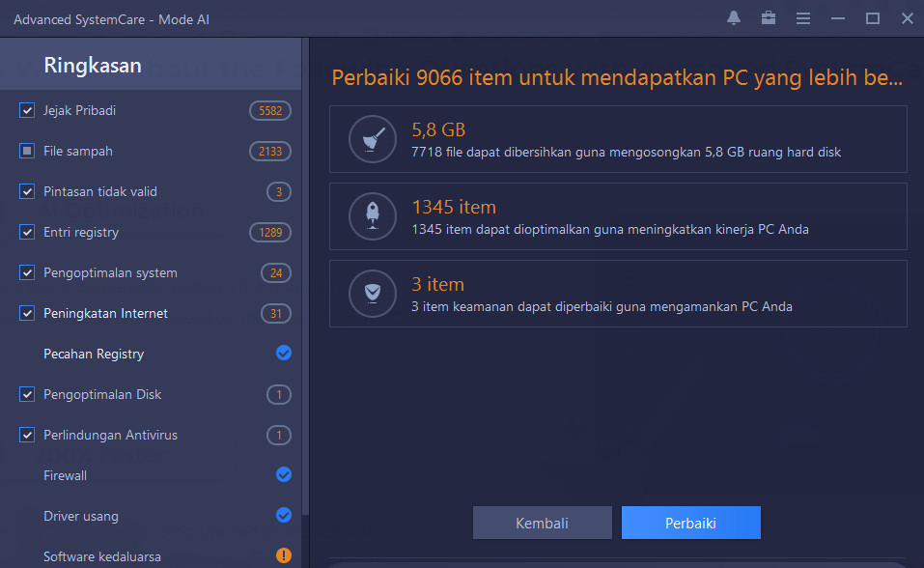Click the rocket optimization icon

(373, 216)
